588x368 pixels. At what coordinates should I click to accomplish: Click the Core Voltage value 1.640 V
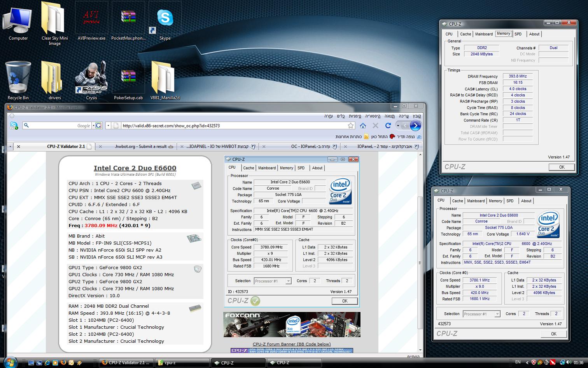click(523, 234)
